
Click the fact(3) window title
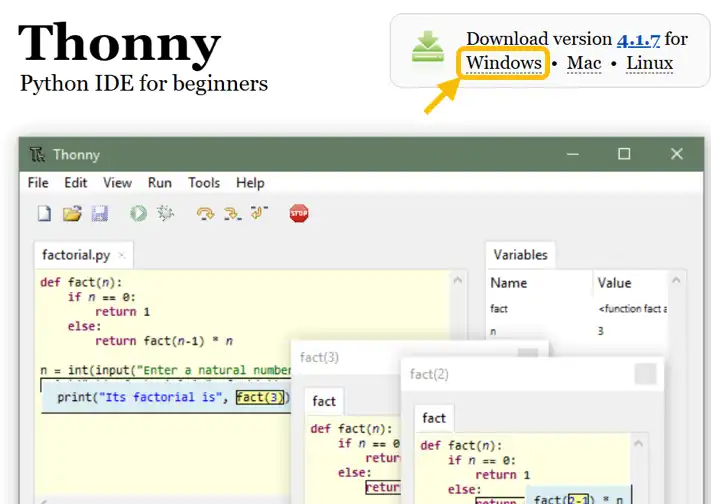(319, 357)
